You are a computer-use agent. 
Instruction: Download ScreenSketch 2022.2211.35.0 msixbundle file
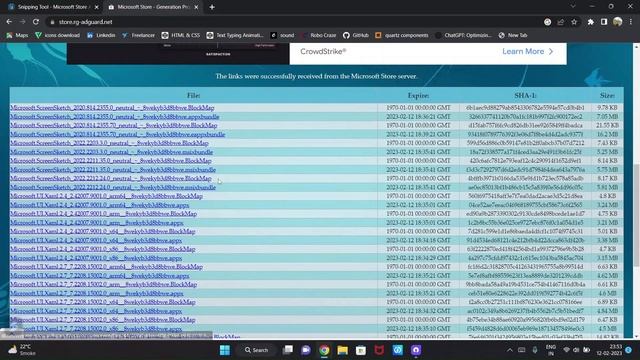coord(113,169)
